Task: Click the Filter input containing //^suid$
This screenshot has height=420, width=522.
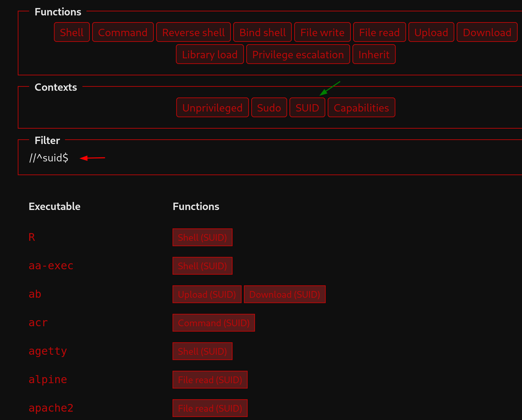Action: [x=270, y=158]
